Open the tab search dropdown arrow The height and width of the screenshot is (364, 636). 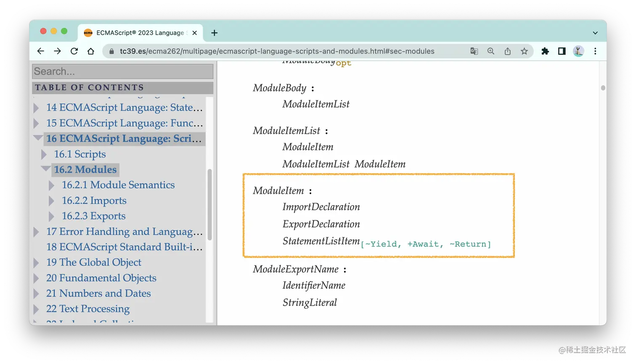[595, 33]
